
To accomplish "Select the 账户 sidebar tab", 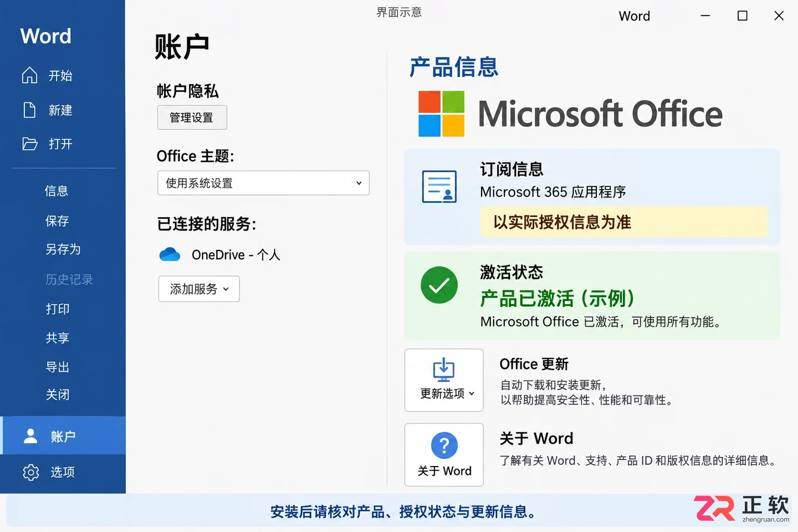I will (x=63, y=436).
